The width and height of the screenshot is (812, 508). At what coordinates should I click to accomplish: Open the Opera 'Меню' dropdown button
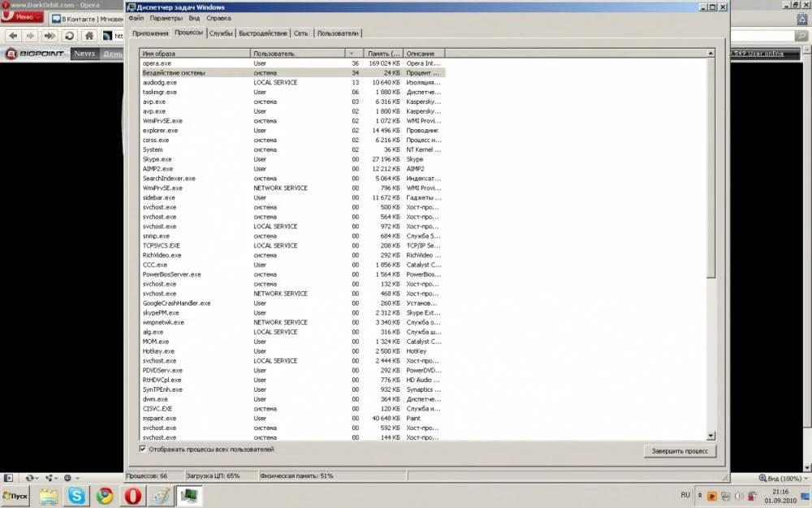tap(24, 16)
